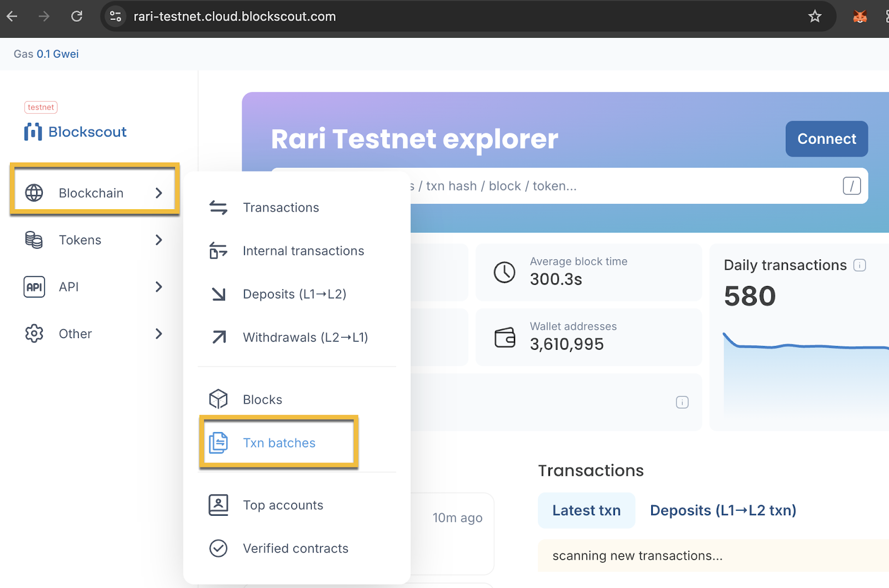Open Txn batches menu item
Screen dimensions: 889x588
coord(279,443)
